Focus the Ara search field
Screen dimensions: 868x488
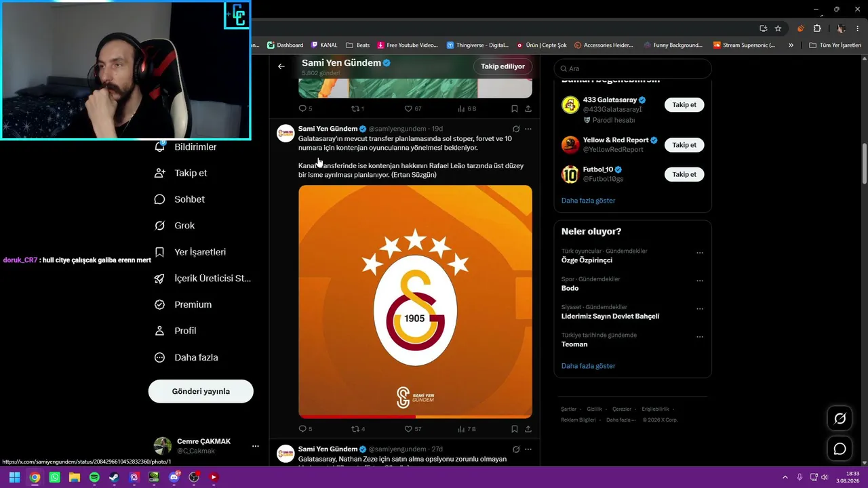click(x=633, y=68)
